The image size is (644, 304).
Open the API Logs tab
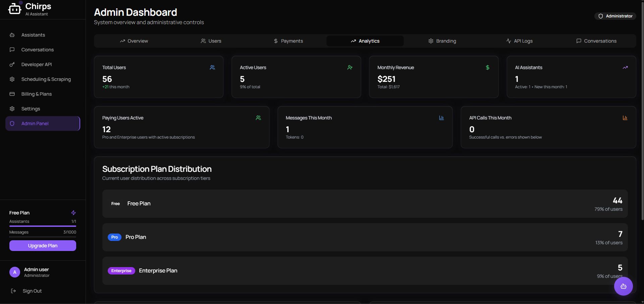tap(519, 41)
